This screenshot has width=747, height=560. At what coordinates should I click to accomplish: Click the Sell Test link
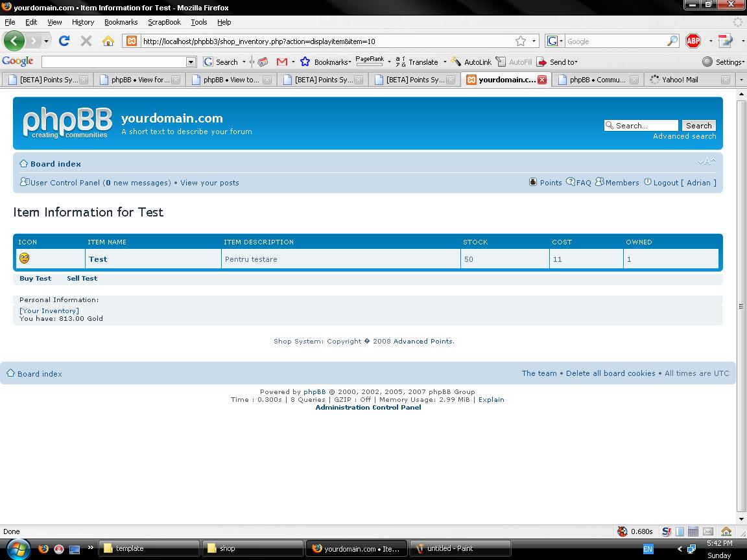tap(82, 278)
